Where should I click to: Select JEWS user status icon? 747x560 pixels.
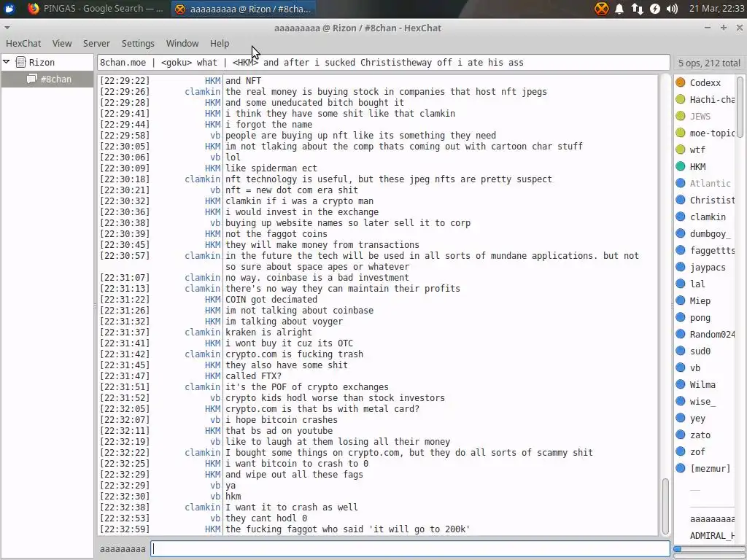[681, 116]
